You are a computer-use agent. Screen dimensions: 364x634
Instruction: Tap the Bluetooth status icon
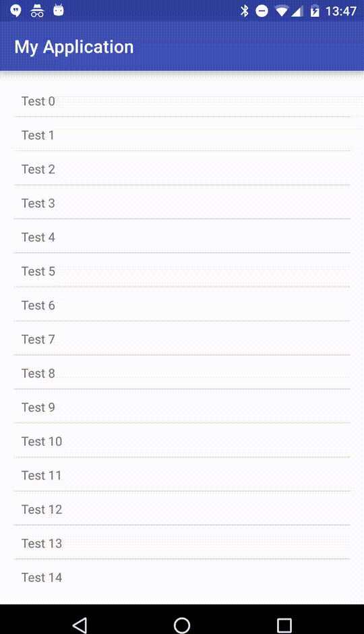click(x=245, y=11)
